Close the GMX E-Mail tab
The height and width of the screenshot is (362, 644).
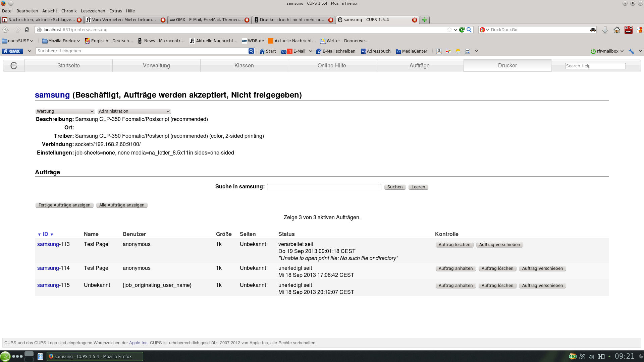point(247,20)
